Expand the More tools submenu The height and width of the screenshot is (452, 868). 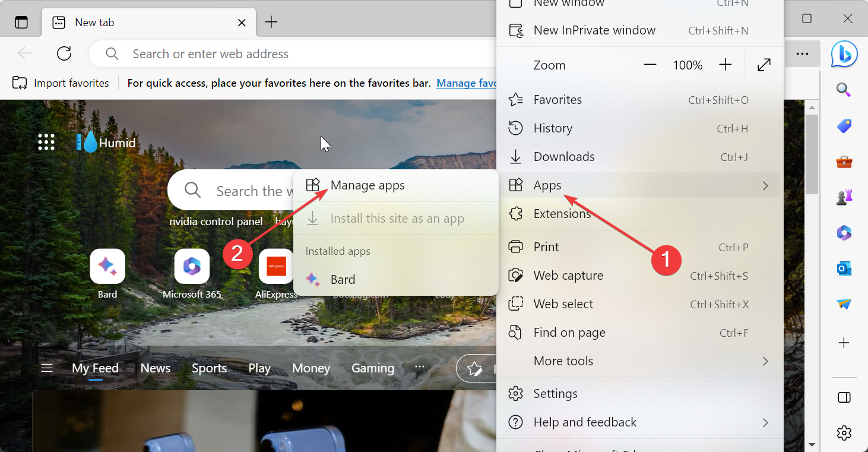click(x=639, y=361)
